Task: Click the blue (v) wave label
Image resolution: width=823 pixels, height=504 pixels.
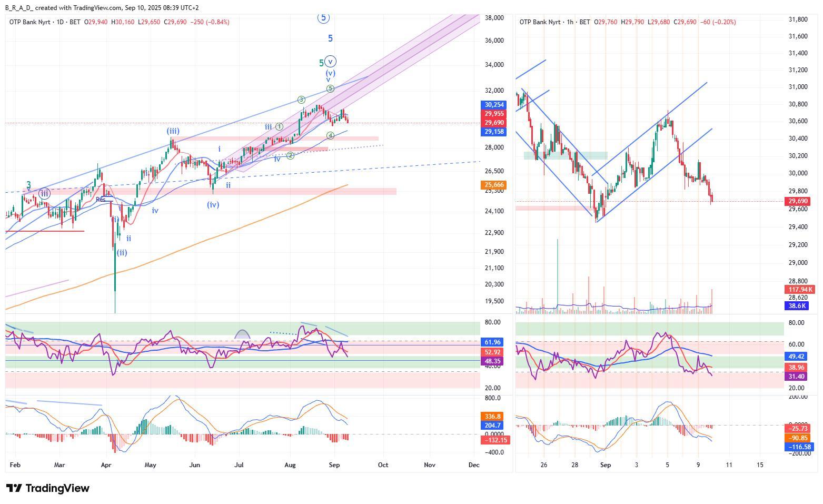Action: coord(330,73)
